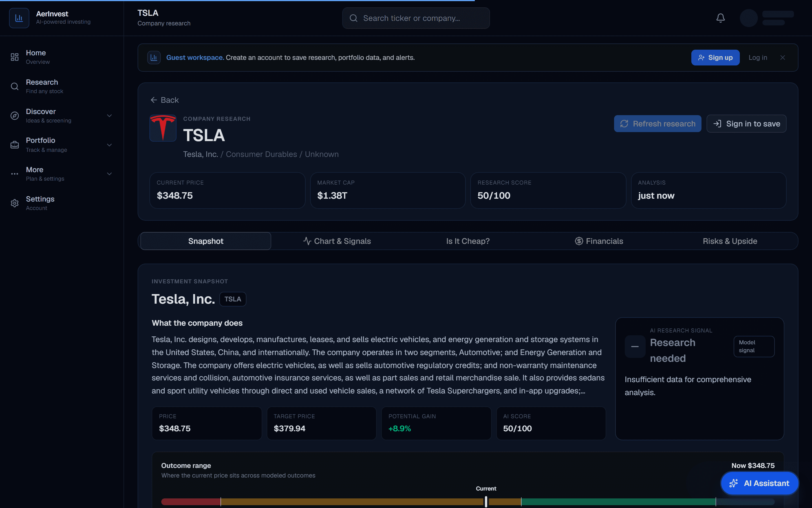Image resolution: width=812 pixels, height=508 pixels.
Task: Click the More ellipsis icon
Action: pos(14,174)
